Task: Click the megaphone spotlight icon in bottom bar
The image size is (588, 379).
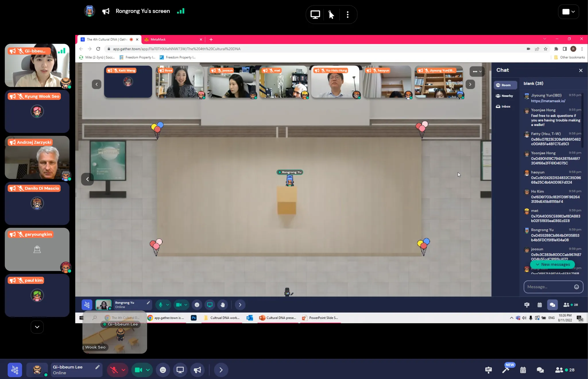Action: (198, 370)
